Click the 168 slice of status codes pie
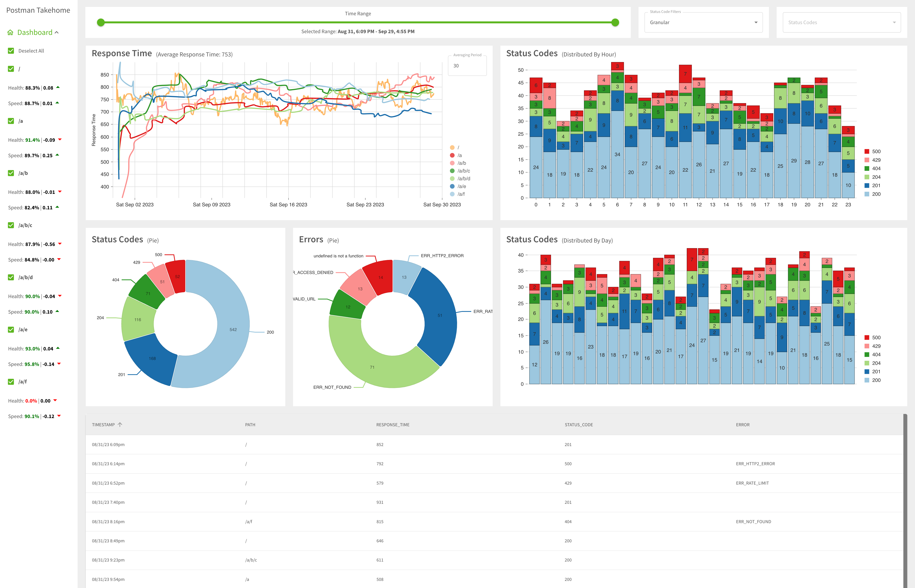Screen dimensions: 915x588 pyautogui.click(x=152, y=358)
